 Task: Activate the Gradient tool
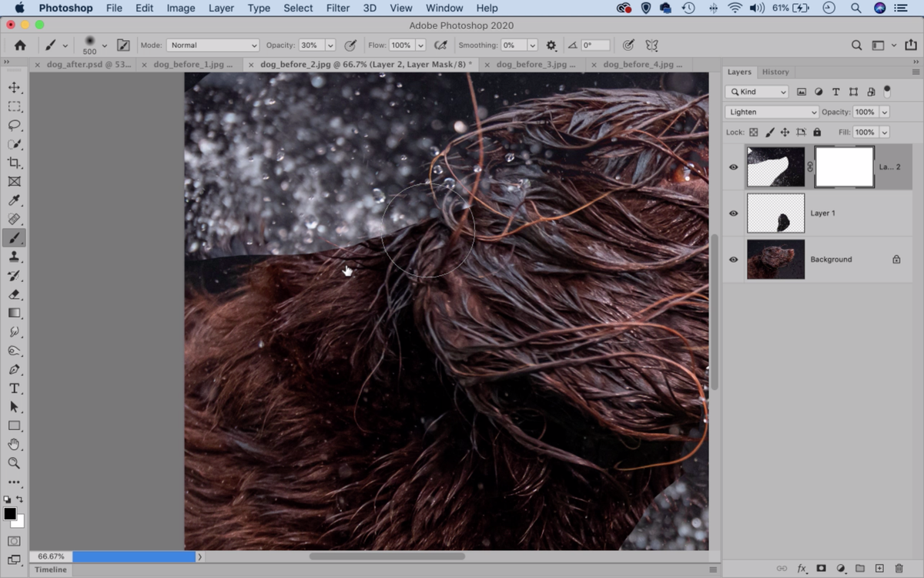15,312
